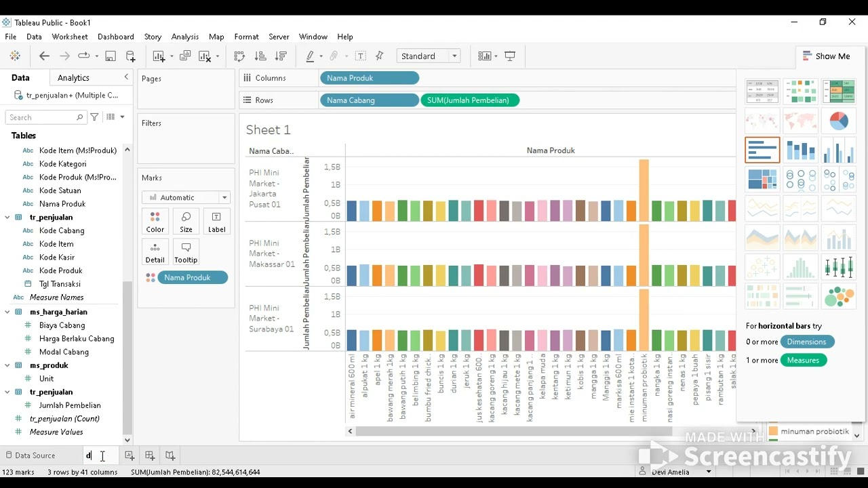Collapse the ms_produk table

(7, 365)
